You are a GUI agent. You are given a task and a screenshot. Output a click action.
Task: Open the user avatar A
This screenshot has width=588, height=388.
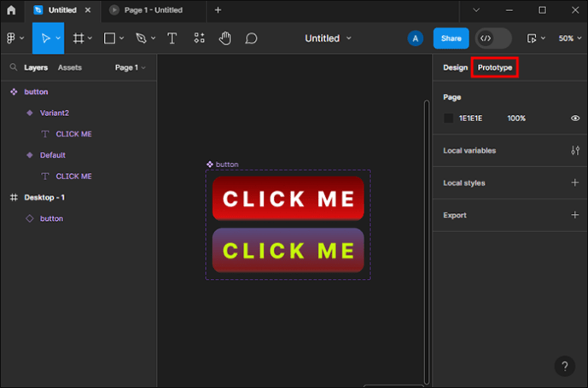(415, 38)
